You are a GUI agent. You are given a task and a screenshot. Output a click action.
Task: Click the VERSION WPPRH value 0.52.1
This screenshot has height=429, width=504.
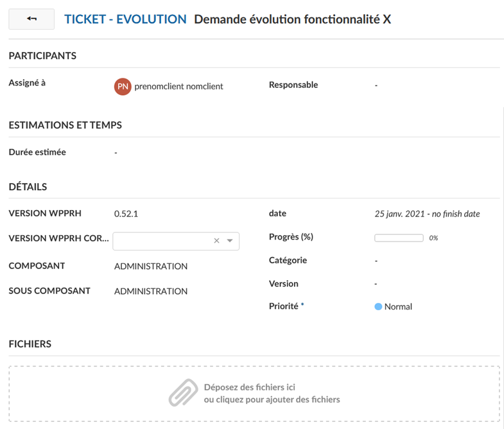[x=125, y=214]
